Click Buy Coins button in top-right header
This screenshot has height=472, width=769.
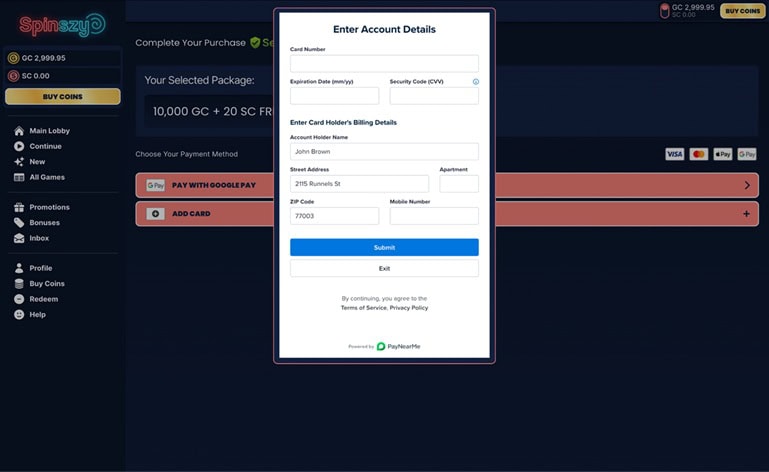tap(742, 11)
